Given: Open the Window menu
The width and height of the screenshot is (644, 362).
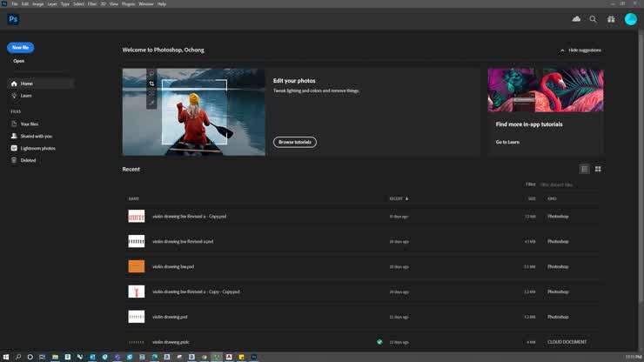Looking at the screenshot, I should pyautogui.click(x=146, y=3).
